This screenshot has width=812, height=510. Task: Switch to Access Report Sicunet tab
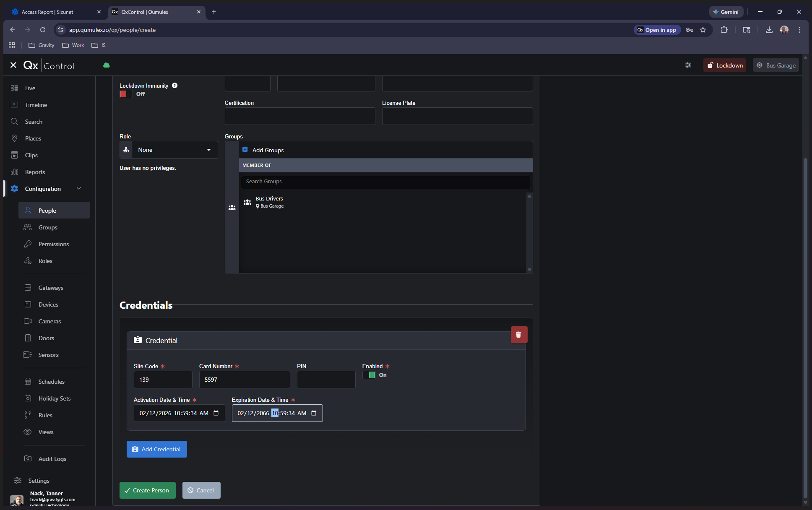pos(47,12)
